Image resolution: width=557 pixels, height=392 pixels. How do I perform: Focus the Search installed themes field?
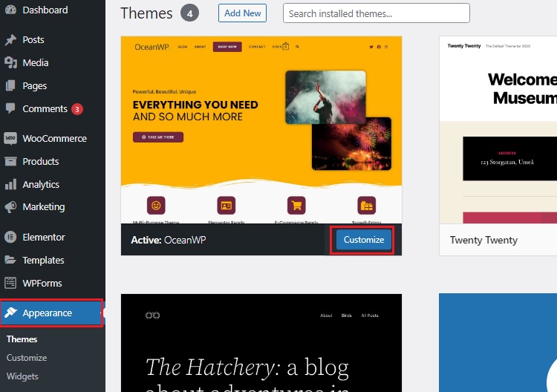(377, 13)
